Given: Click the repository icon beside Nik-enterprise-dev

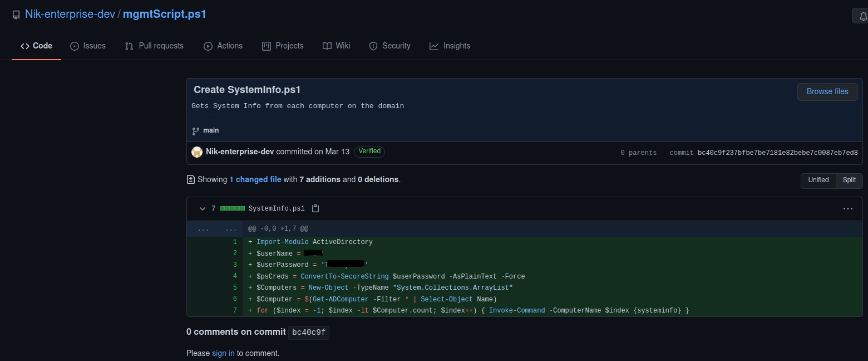Looking at the screenshot, I should tap(16, 15).
